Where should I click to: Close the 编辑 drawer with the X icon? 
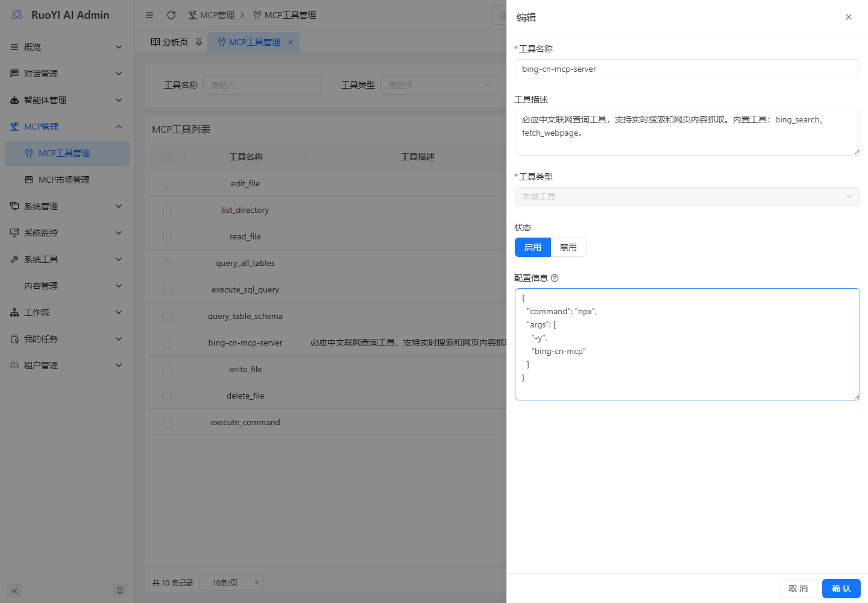[x=849, y=17]
